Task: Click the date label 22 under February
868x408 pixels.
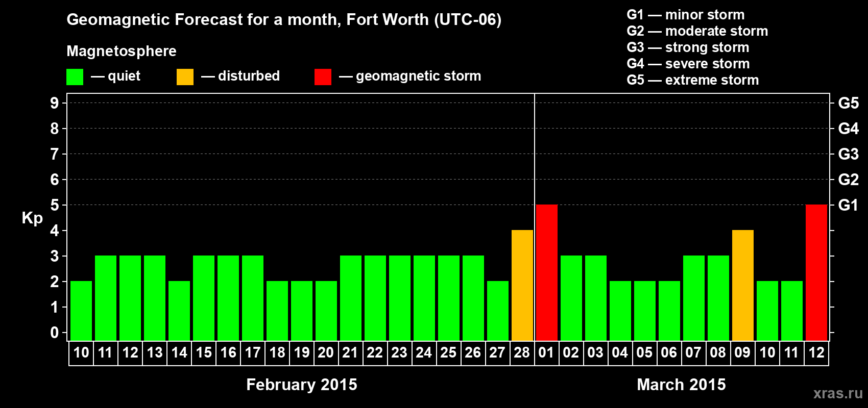Action: [x=375, y=353]
